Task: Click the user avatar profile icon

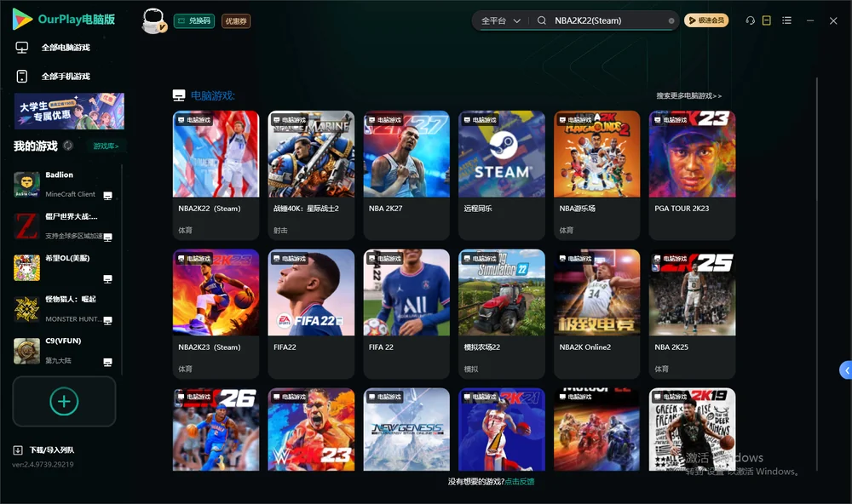Action: (153, 21)
